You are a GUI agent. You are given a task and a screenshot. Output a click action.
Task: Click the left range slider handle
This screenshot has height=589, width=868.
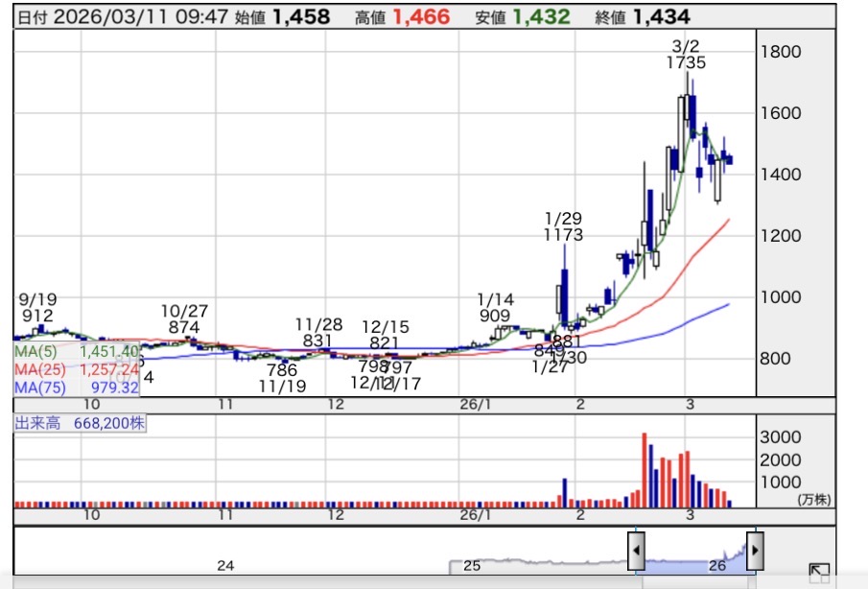click(636, 551)
